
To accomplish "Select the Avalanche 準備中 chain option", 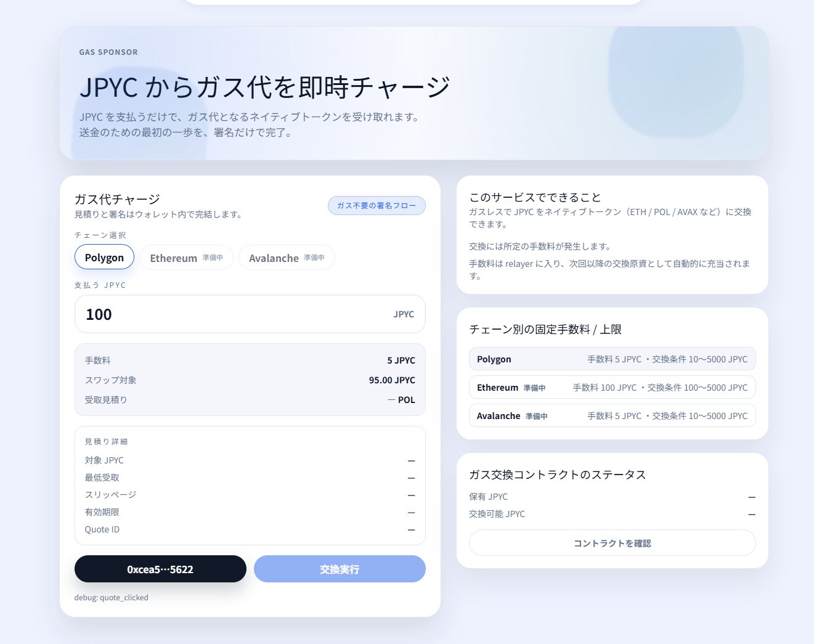I will [287, 258].
